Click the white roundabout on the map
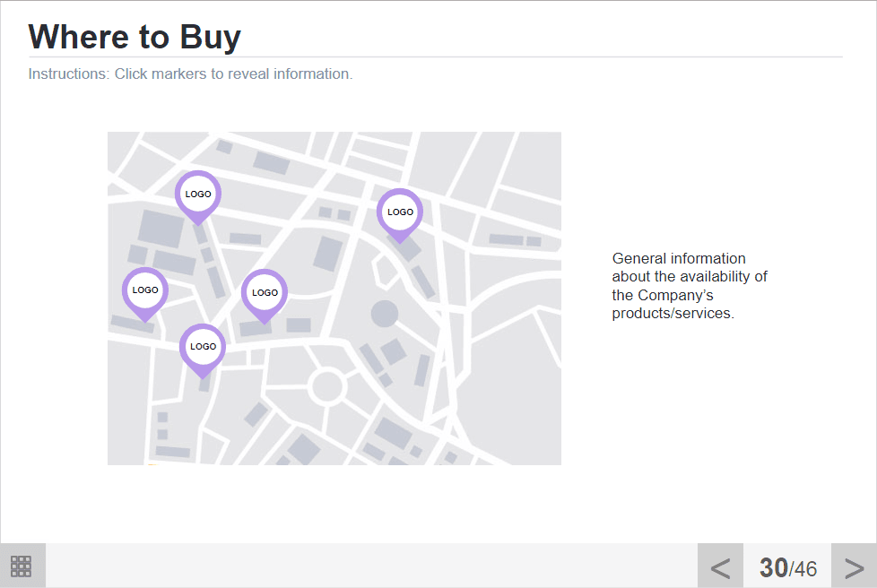 click(326, 387)
